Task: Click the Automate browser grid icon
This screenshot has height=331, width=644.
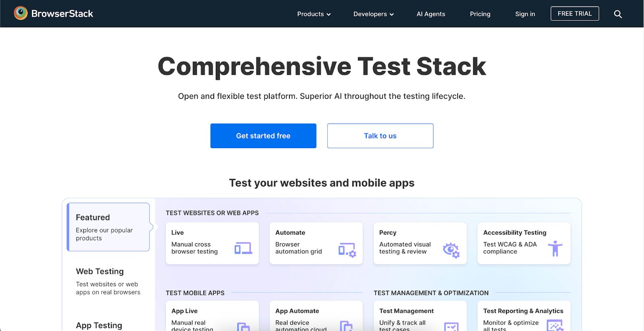Action: (x=347, y=250)
